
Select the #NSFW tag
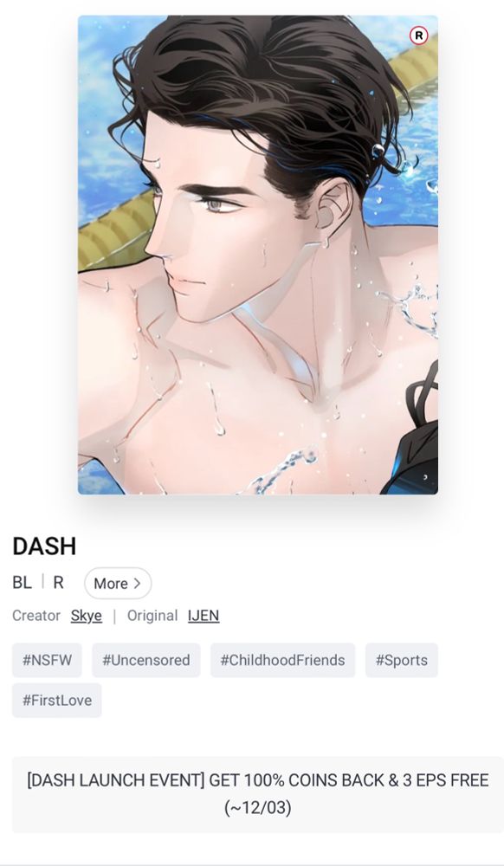pos(47,660)
